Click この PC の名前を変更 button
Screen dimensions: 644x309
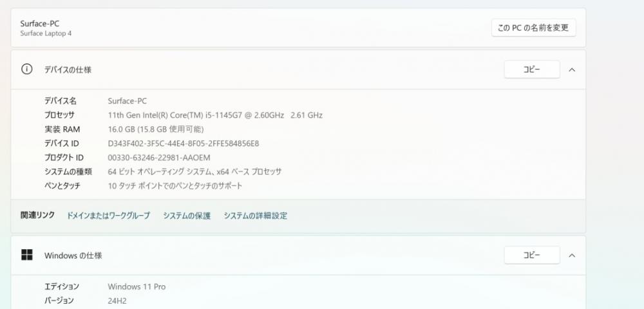point(533,28)
